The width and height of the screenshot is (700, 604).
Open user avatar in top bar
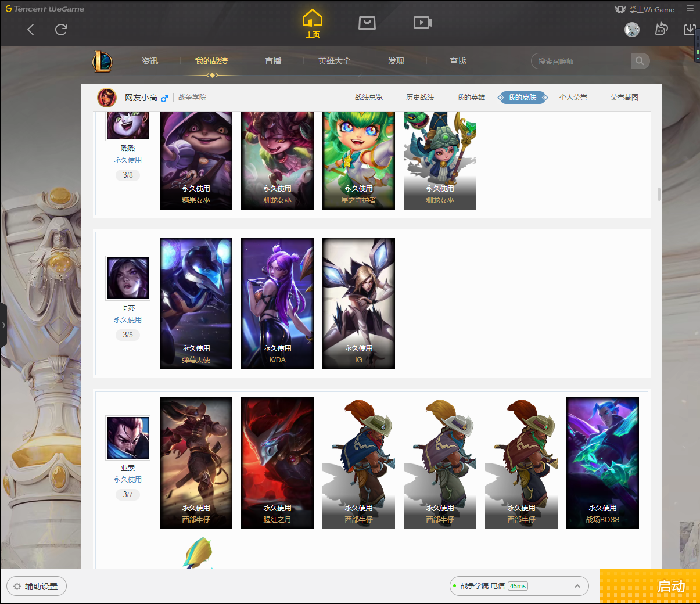632,30
